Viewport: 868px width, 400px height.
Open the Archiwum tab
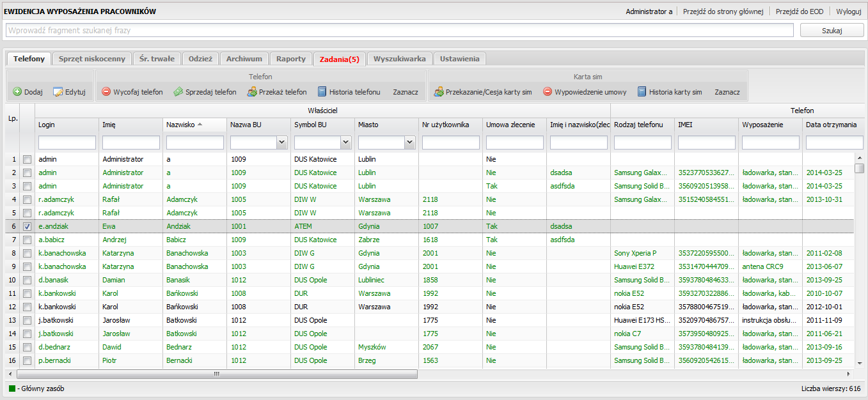(x=244, y=59)
